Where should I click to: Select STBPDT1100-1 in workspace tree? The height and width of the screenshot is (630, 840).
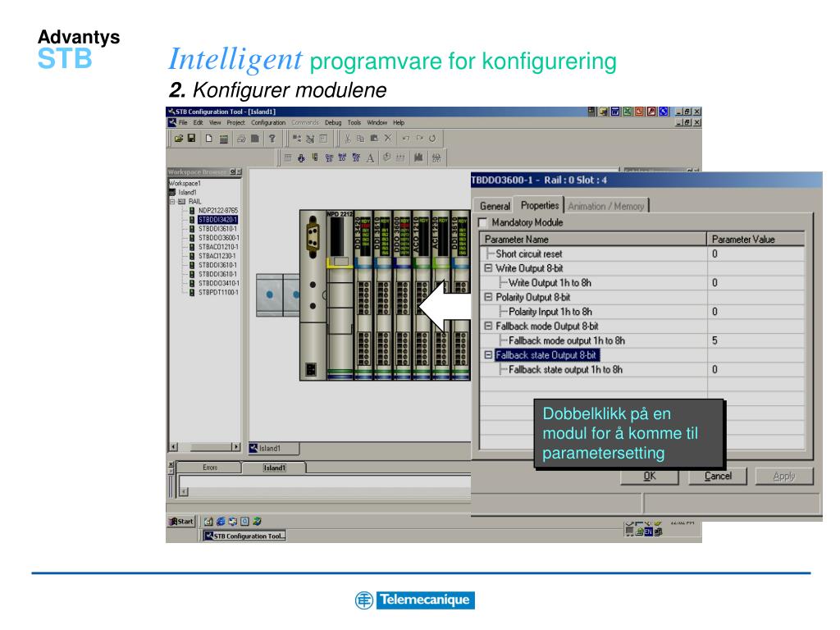pos(218,293)
